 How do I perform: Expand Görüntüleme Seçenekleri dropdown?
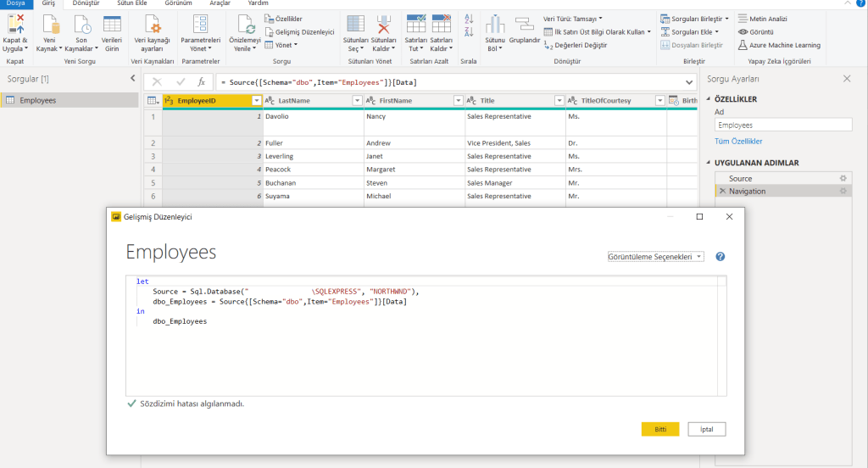(655, 256)
